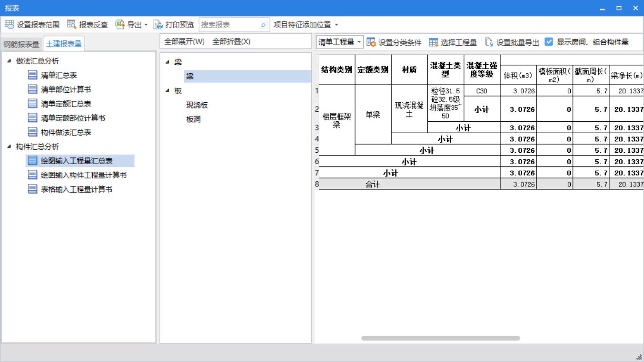
Task: Click the 导出 export icon
Action: (x=120, y=24)
